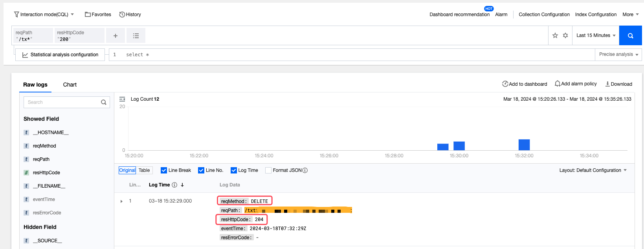The image size is (644, 249).
Task: Click the select * query editor
Action: click(x=352, y=55)
